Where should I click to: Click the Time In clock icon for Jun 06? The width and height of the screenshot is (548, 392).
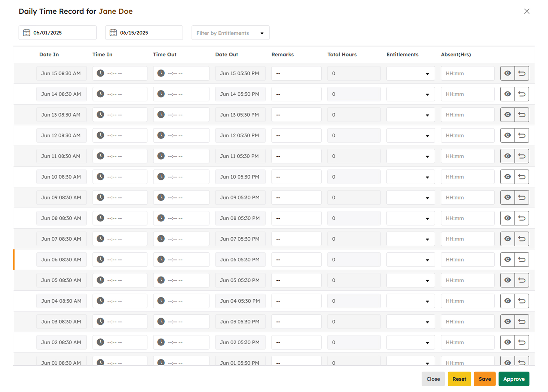point(100,259)
